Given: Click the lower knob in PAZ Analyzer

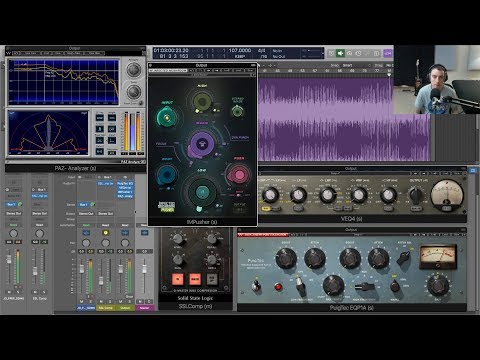Looking at the screenshot, I should pyautogui.click(x=134, y=91).
